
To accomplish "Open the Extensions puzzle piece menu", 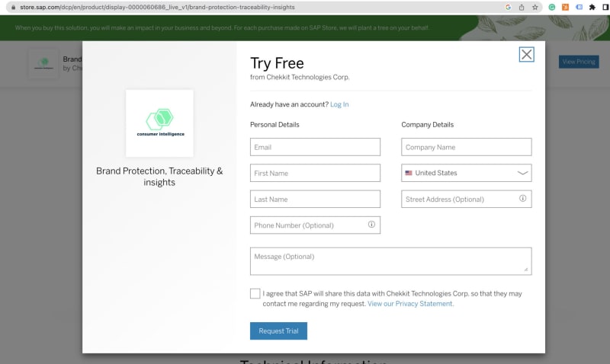I will [592, 7].
